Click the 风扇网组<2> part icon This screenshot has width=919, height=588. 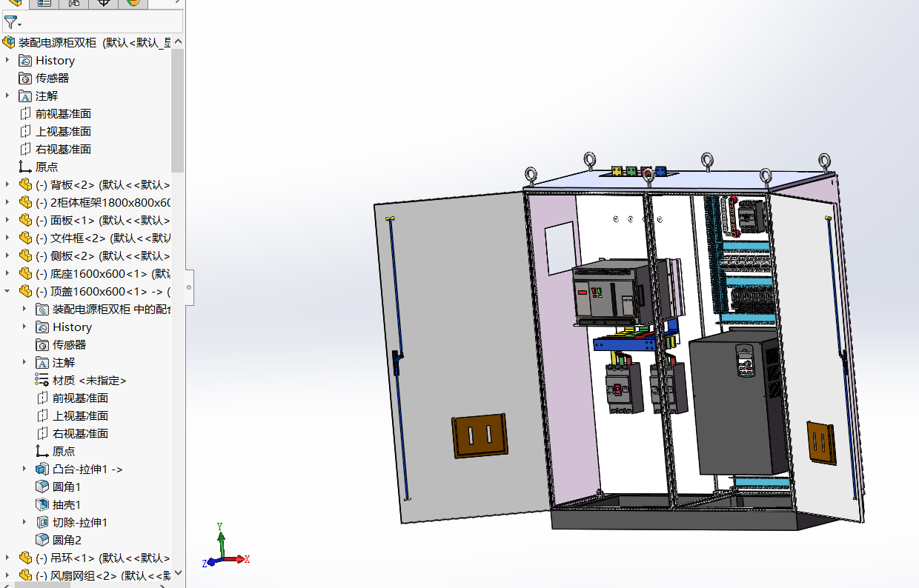[x=26, y=575]
